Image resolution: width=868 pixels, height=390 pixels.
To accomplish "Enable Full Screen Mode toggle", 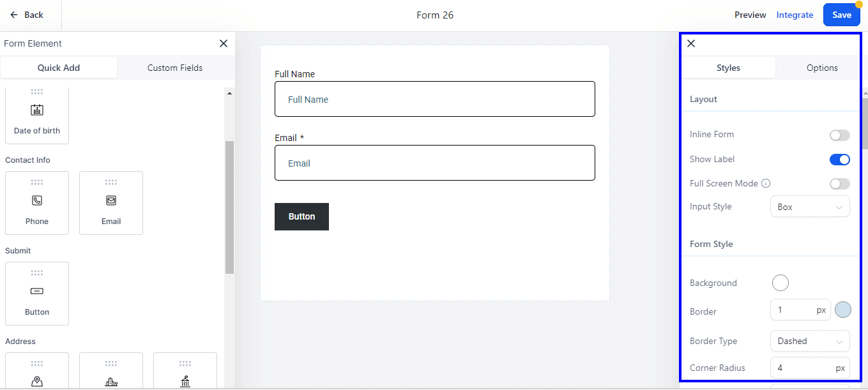I will tap(840, 184).
